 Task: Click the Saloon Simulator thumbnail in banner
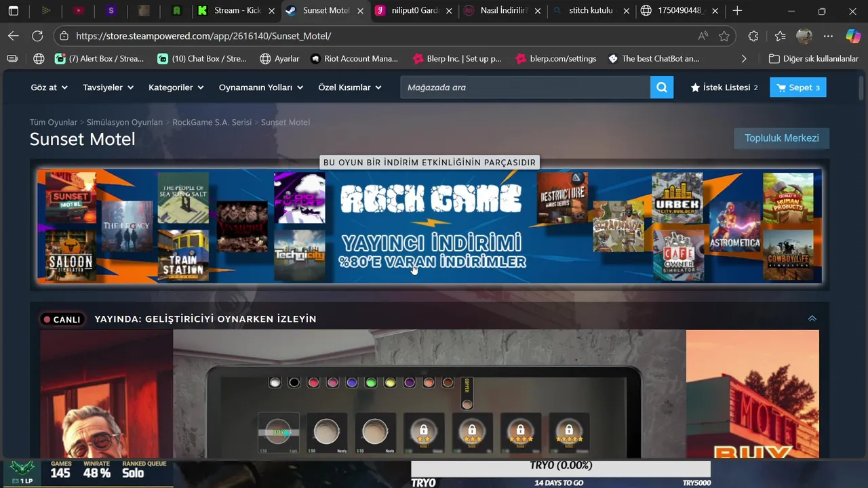coord(71,256)
